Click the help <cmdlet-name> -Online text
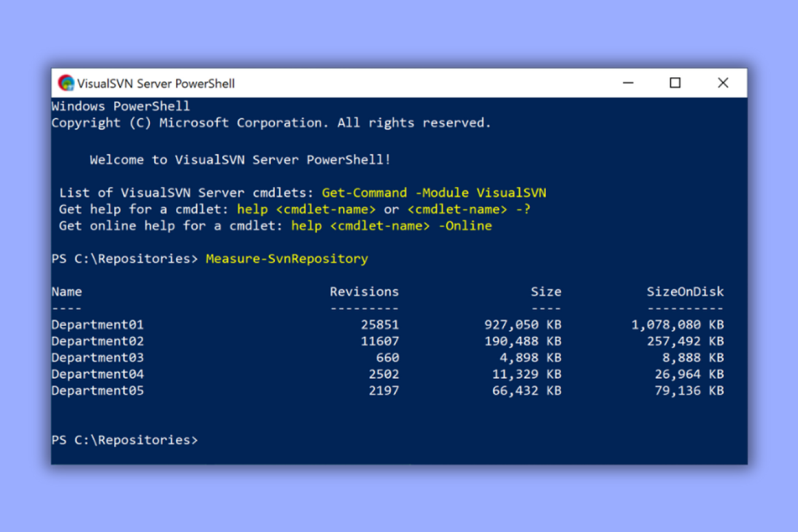The image size is (798, 532). pos(391,226)
